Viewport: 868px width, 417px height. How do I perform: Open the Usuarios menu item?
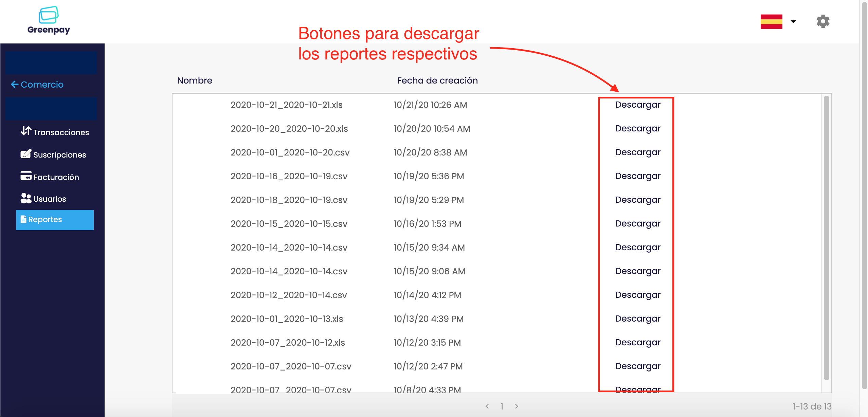pyautogui.click(x=50, y=199)
